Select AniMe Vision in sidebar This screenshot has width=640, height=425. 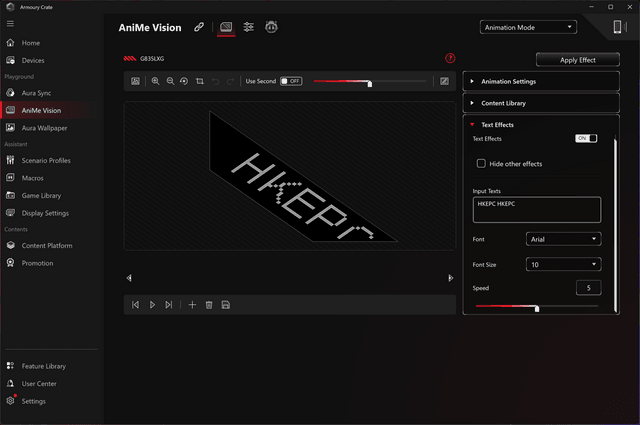(41, 111)
